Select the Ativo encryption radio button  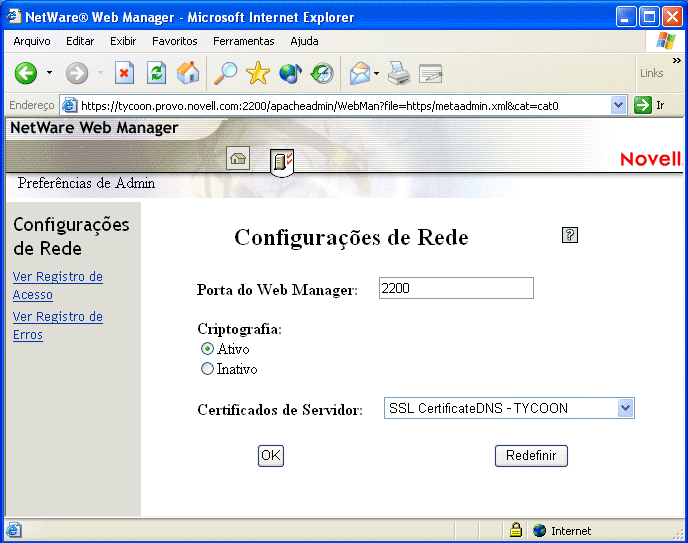tap(208, 349)
